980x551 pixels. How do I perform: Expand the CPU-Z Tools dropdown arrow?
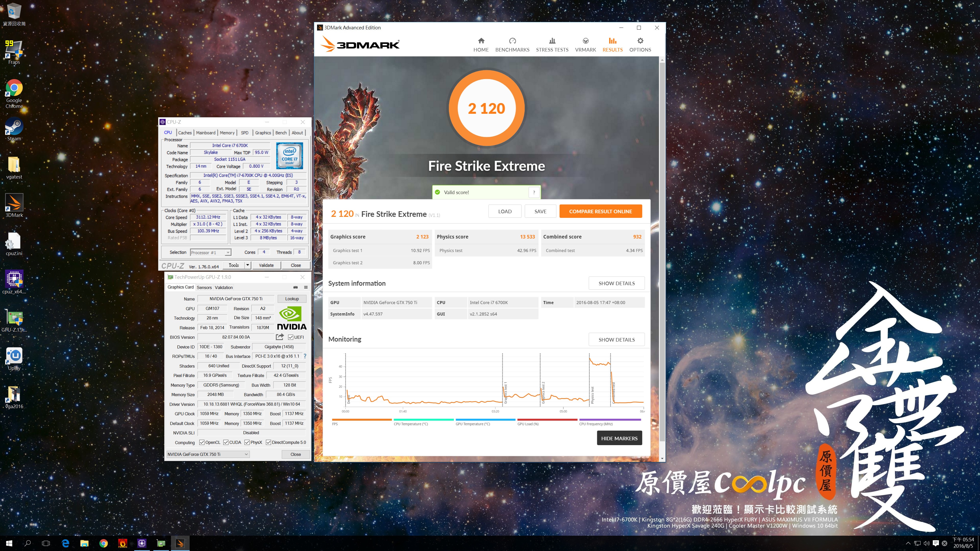[248, 265]
